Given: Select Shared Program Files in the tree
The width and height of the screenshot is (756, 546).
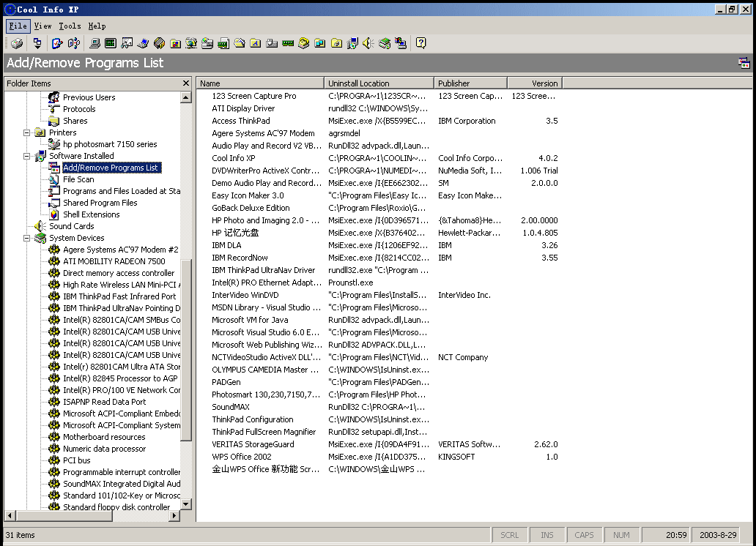Looking at the screenshot, I should pyautogui.click(x=100, y=203).
